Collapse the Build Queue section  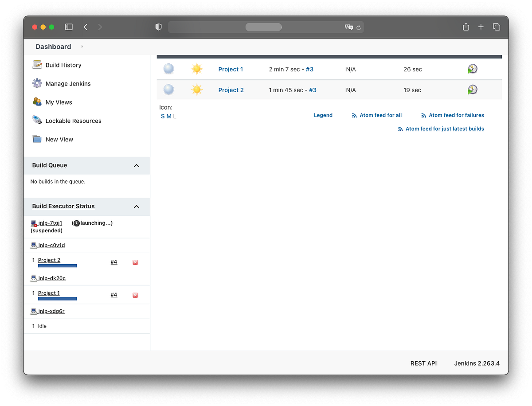[137, 165]
